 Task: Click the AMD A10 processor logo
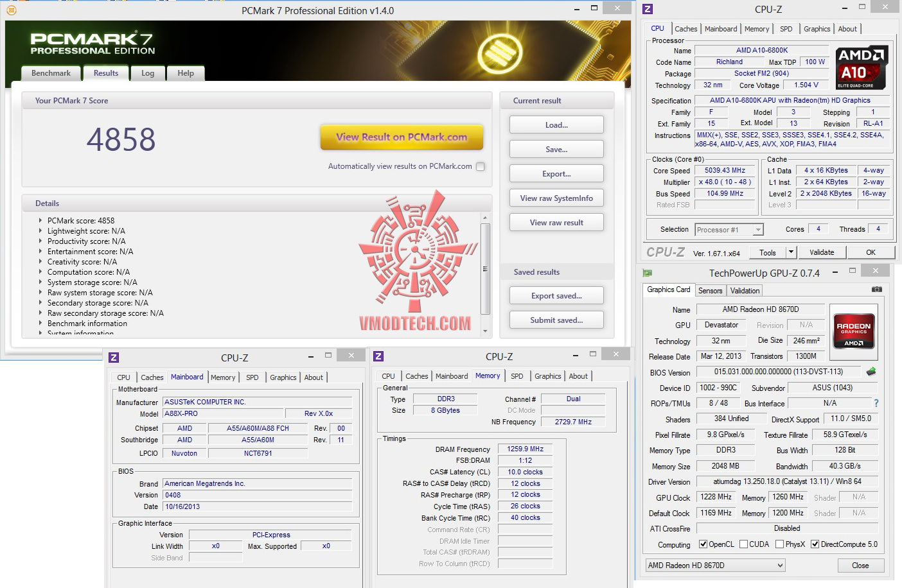862,67
